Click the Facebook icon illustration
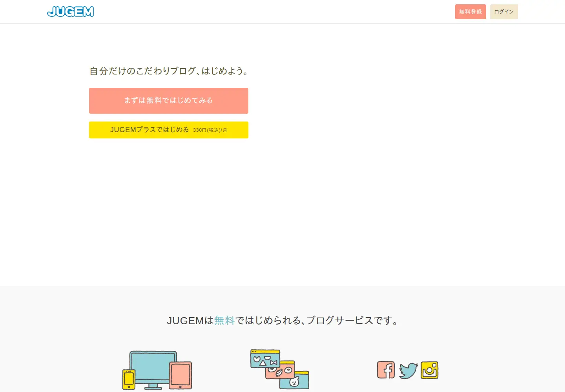Screen dimensions: 565x392 tap(386, 370)
